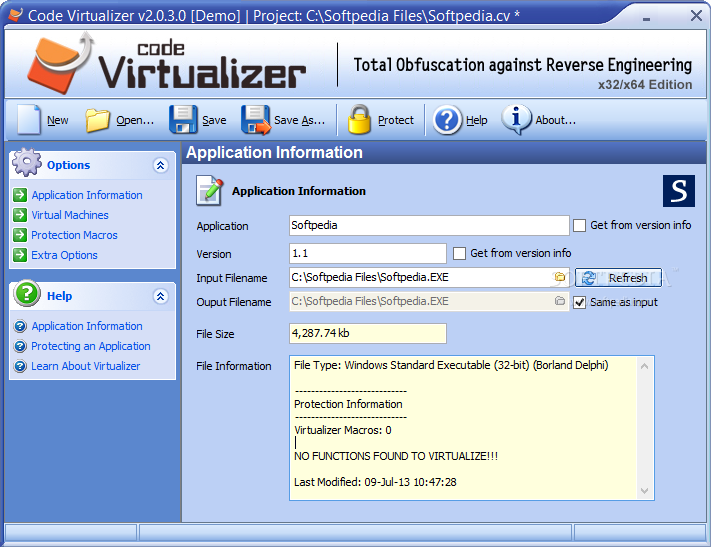Image resolution: width=711 pixels, height=547 pixels.
Task: Collapse the Help panel
Action: click(x=161, y=296)
